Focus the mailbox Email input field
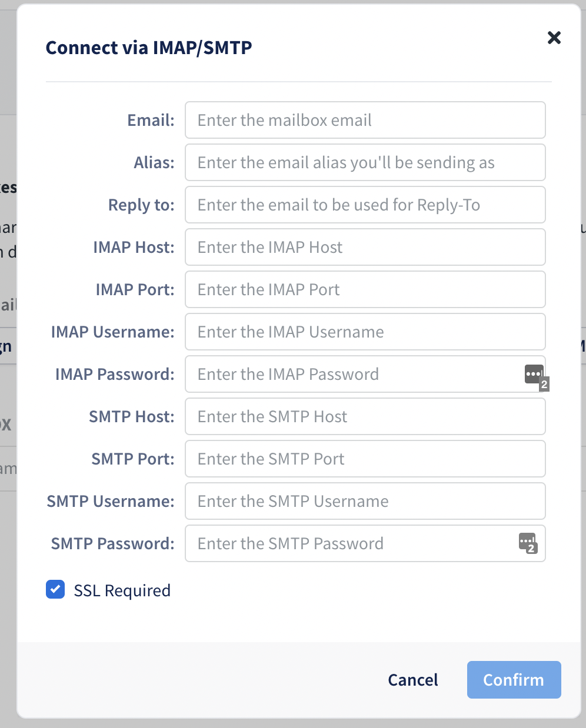 tap(365, 120)
